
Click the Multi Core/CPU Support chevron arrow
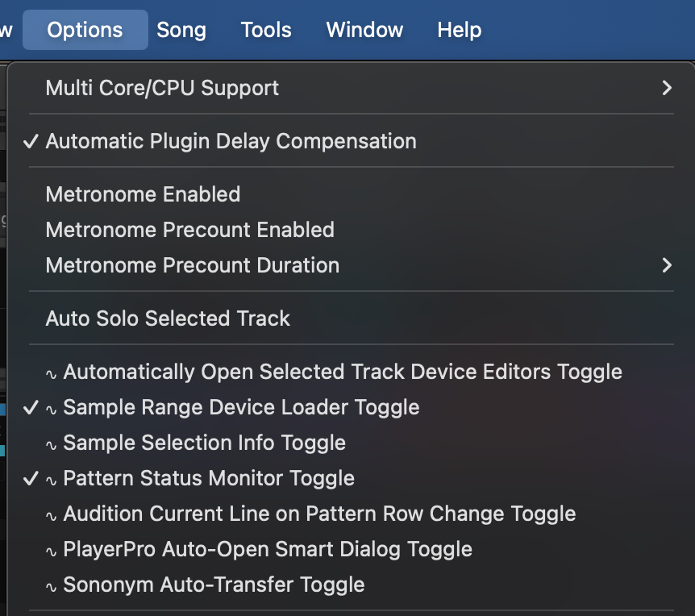(x=666, y=88)
